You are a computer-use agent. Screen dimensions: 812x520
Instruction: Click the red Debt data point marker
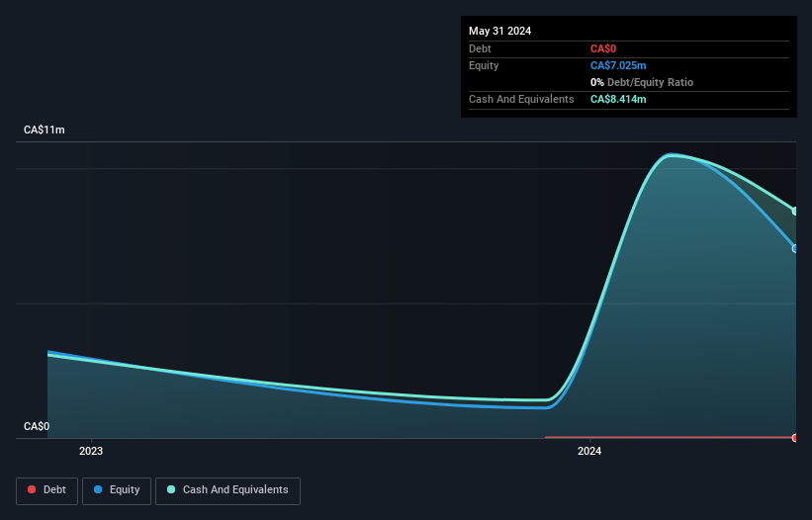795,438
